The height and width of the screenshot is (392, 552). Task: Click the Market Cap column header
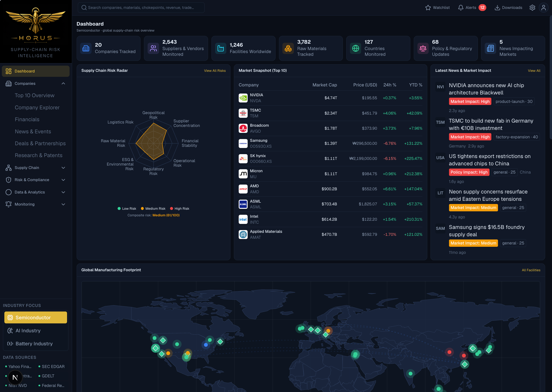coord(325,85)
